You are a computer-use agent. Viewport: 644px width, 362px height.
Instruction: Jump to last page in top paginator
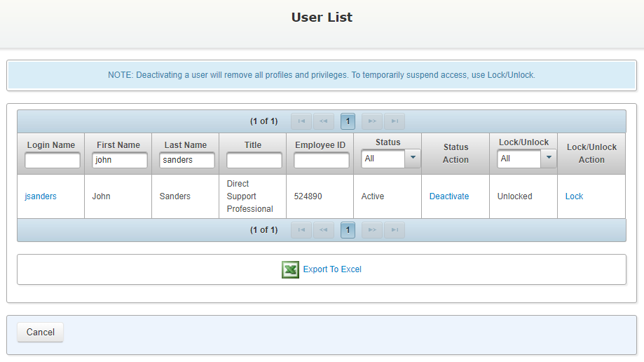click(x=395, y=121)
